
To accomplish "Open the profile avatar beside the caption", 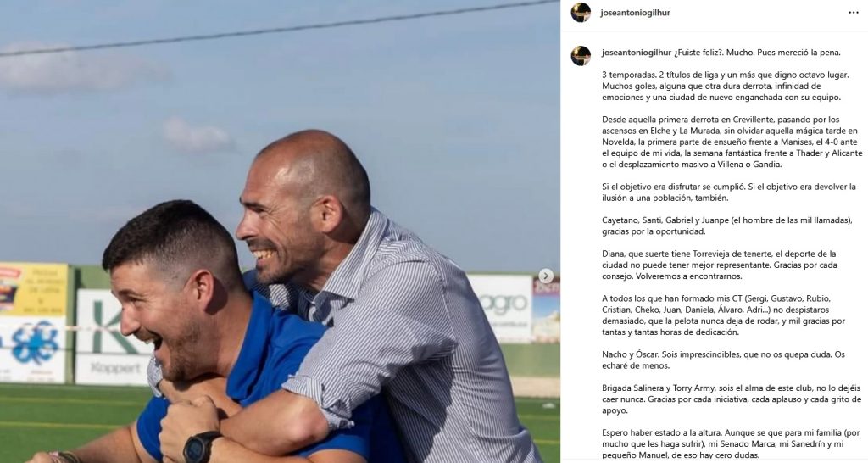I will [x=581, y=56].
